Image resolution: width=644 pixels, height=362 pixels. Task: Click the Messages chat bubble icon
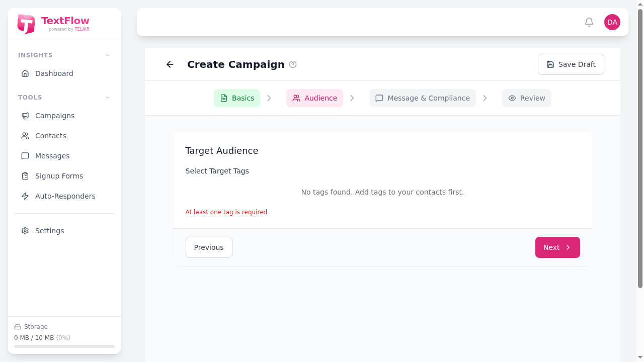click(x=25, y=156)
